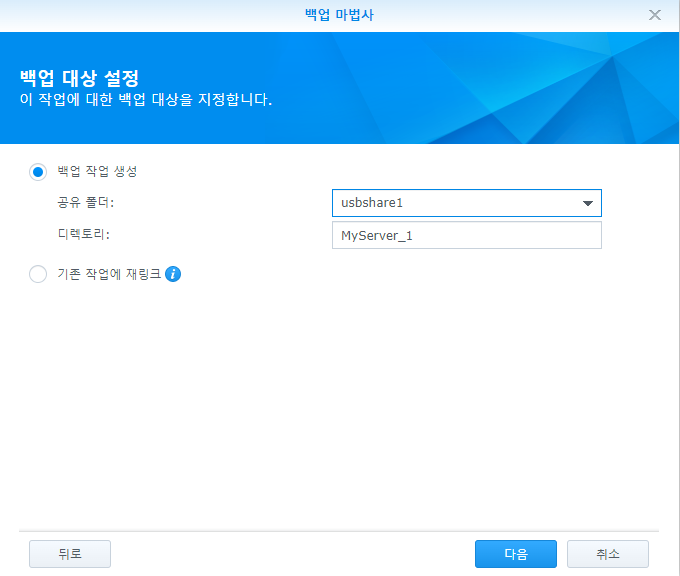Click the 디렉토리 label

click(84, 235)
